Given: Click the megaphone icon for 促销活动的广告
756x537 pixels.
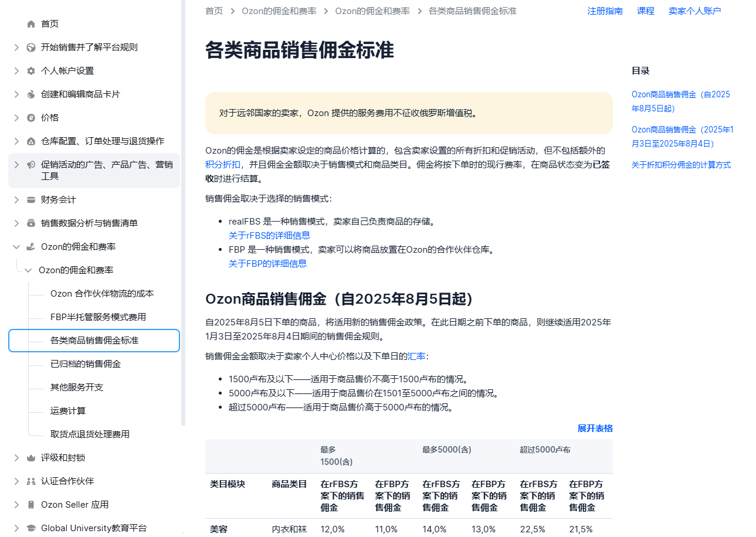Looking at the screenshot, I should (x=31, y=165).
